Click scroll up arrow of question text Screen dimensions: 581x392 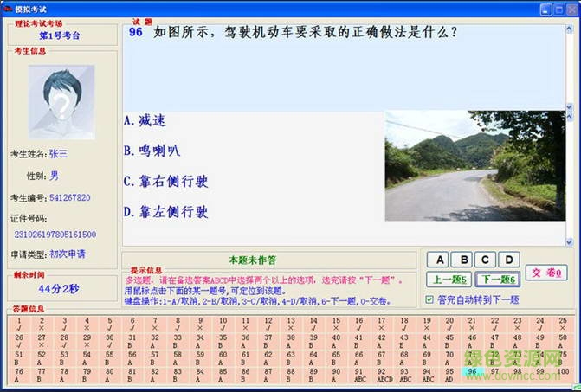pyautogui.click(x=569, y=29)
